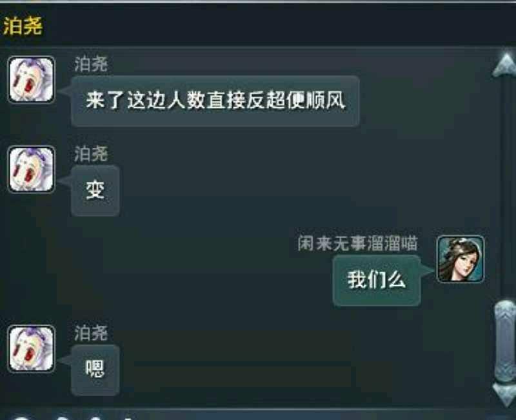516x420 pixels.
Task: Click the first partially visible icon at bottom-left edge
Action: click(x=21, y=418)
